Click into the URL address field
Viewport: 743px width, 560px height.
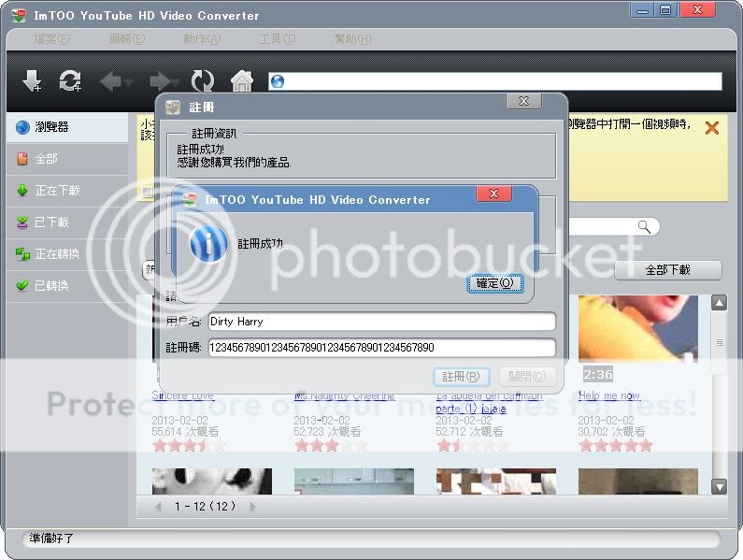pyautogui.click(x=495, y=81)
